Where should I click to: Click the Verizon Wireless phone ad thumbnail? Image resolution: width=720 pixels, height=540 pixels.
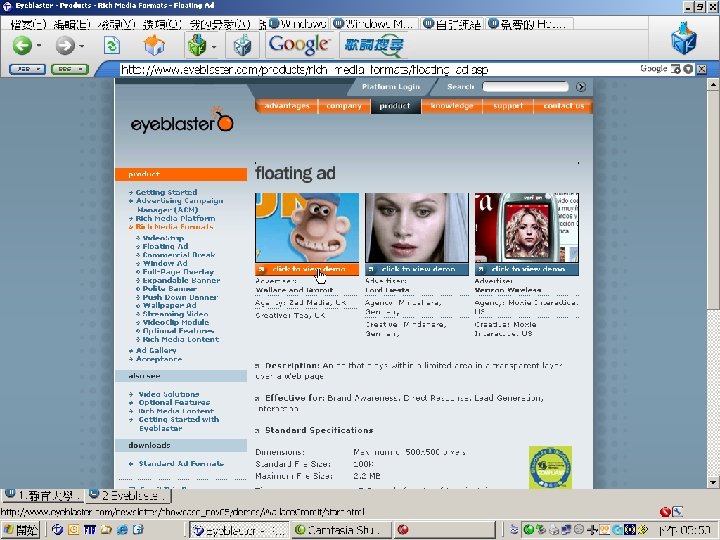(x=527, y=228)
